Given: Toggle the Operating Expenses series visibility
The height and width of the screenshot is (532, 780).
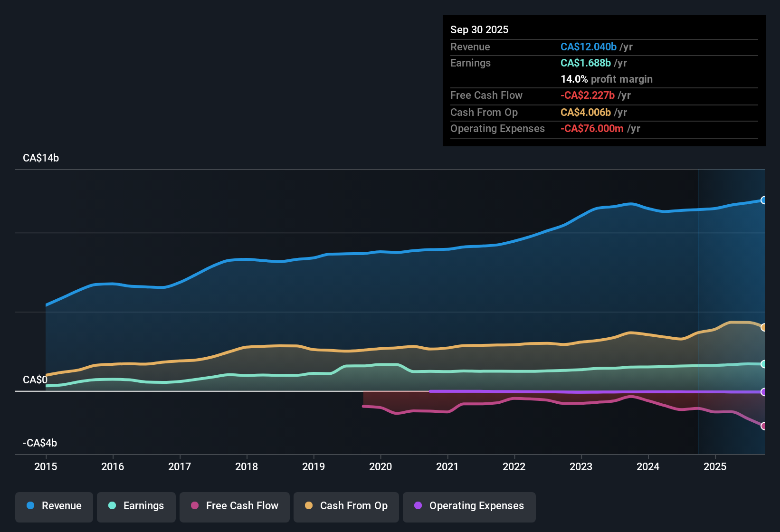Looking at the screenshot, I should pyautogui.click(x=469, y=506).
